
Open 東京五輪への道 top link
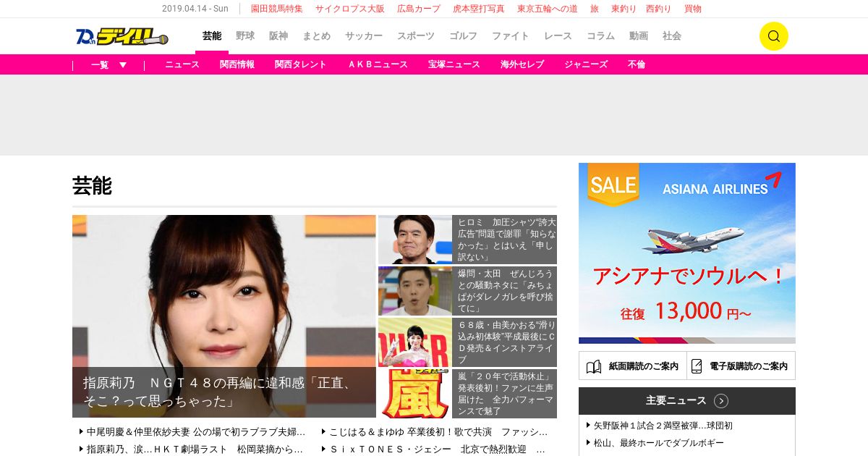[548, 9]
